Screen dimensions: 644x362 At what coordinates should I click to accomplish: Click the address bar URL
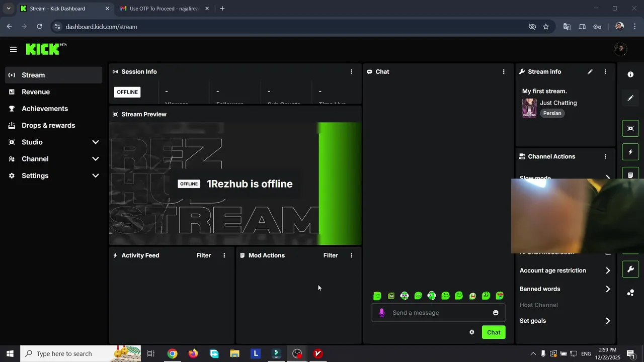coord(101,27)
